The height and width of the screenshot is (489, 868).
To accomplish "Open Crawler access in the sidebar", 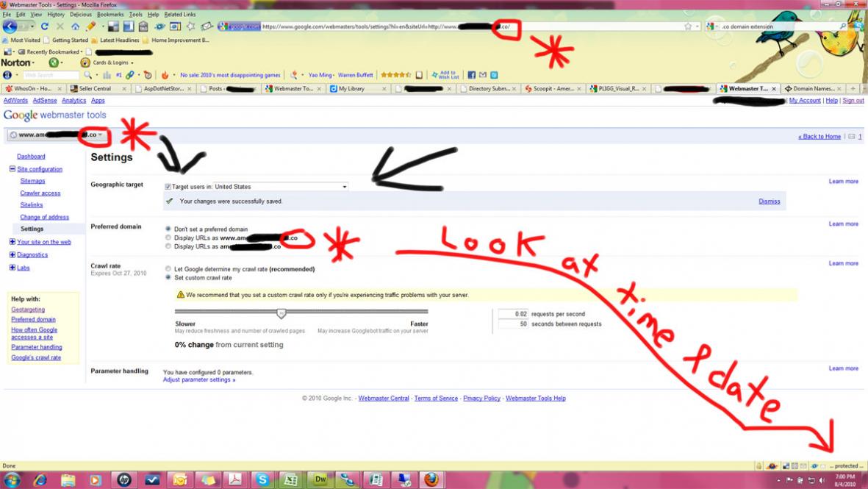I will (x=40, y=193).
